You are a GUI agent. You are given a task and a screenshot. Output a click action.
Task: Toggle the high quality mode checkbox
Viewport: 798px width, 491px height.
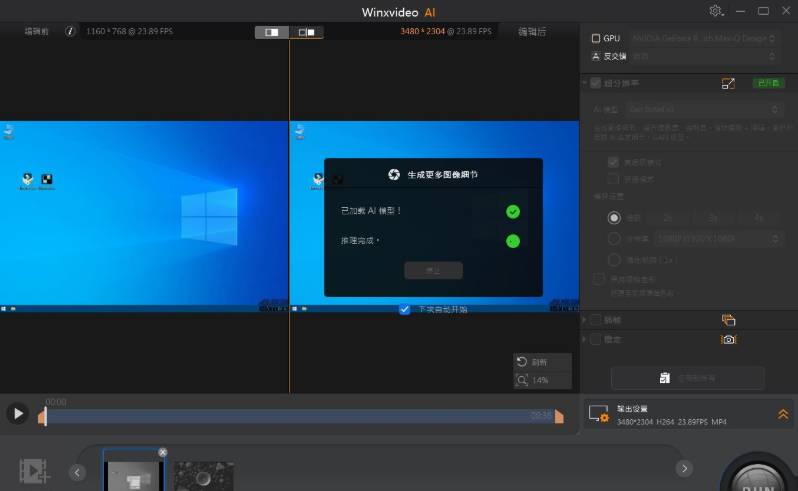tap(613, 162)
